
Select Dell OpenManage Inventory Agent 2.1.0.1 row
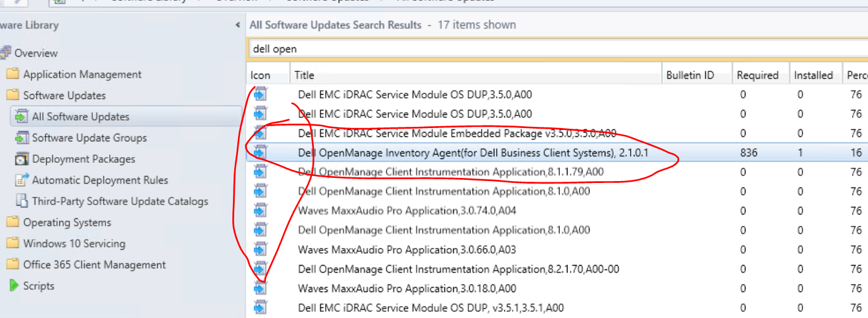[x=557, y=153]
